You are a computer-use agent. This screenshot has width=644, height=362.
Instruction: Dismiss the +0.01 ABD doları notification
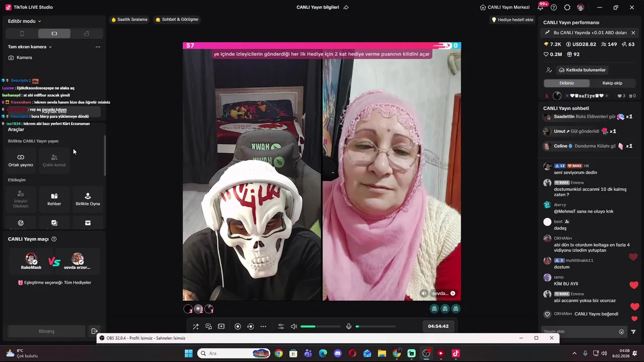click(633, 33)
